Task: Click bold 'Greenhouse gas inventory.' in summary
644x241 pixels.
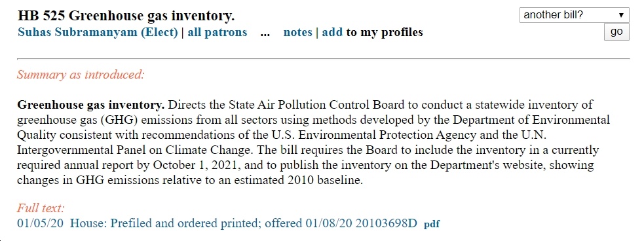Action: click(91, 105)
